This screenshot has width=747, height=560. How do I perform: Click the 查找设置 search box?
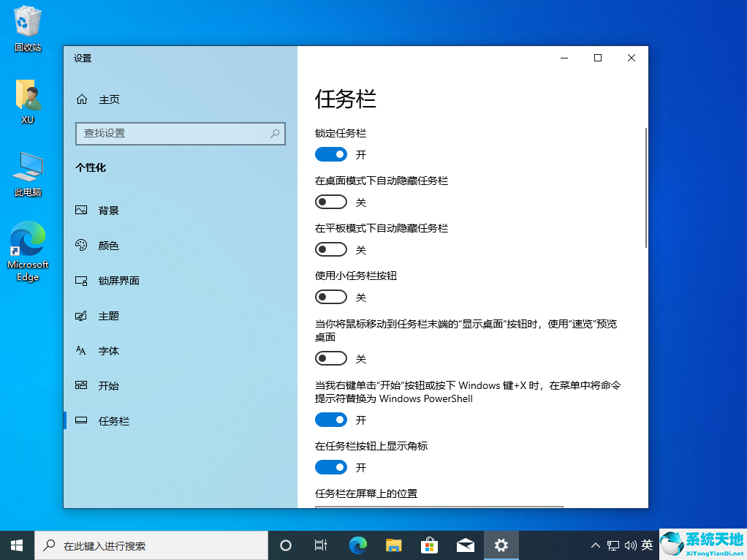coord(181,134)
